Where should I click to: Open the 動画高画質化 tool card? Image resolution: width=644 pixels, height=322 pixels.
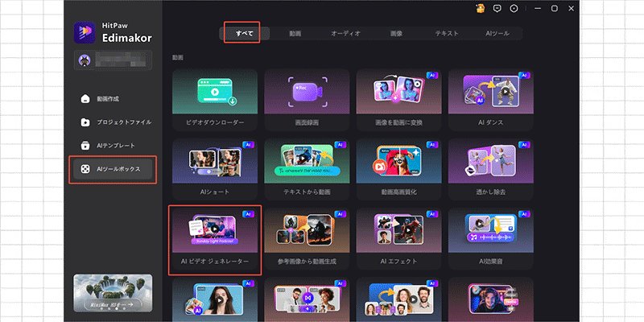click(398, 169)
